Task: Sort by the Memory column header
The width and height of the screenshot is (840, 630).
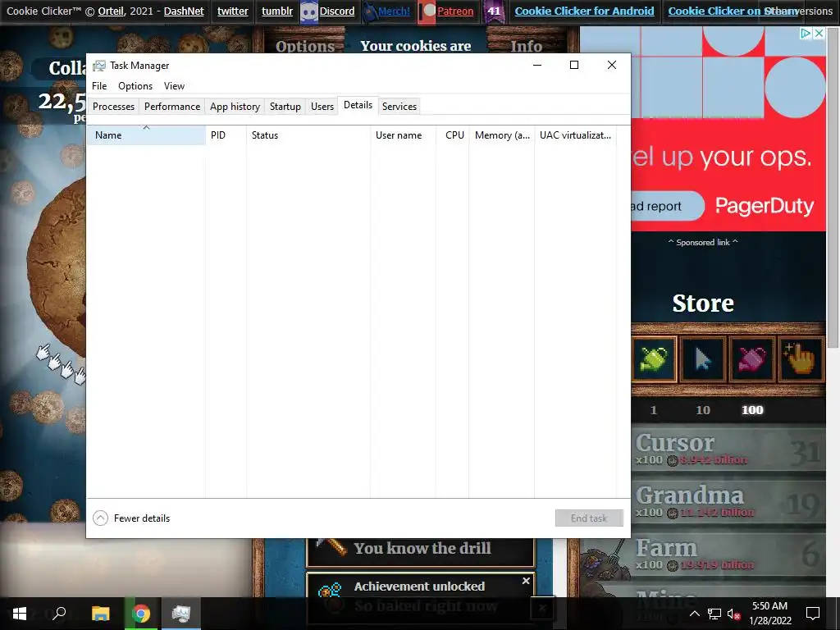Action: 502,135
